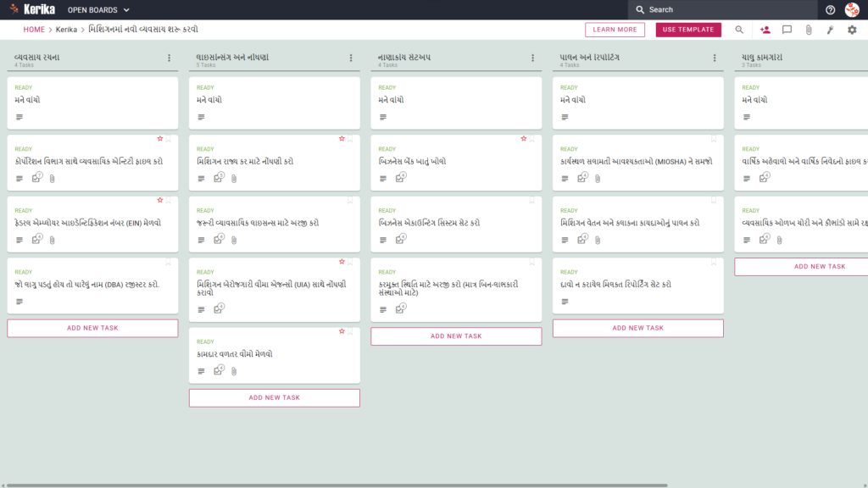Click the top Search field

[722, 9]
